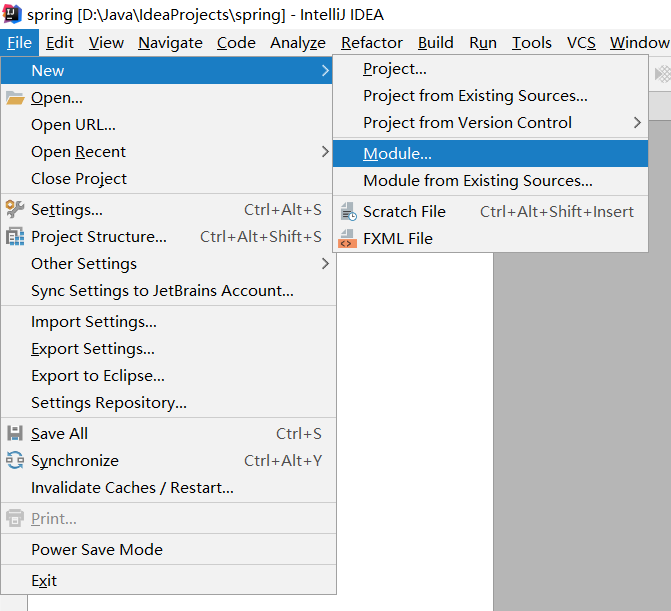Click the IntelliJ IDEA logo icon
The height and width of the screenshot is (611, 671).
click(12, 14)
